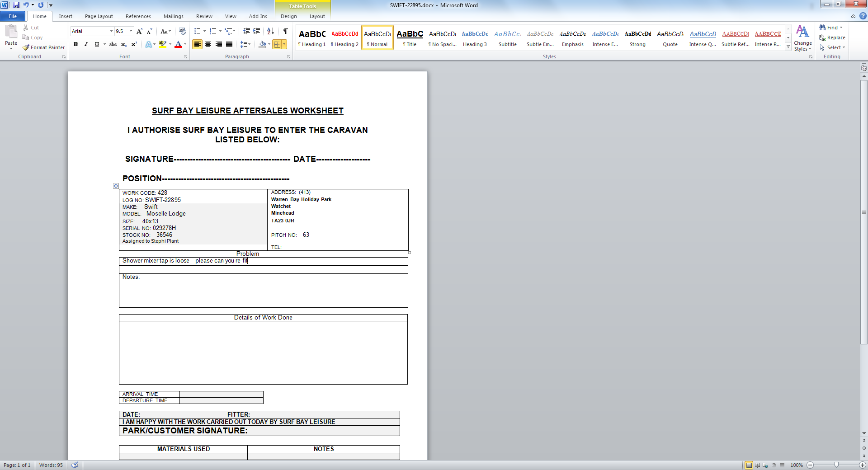
Task: Switch to Full Screen Reading view
Action: (757, 465)
